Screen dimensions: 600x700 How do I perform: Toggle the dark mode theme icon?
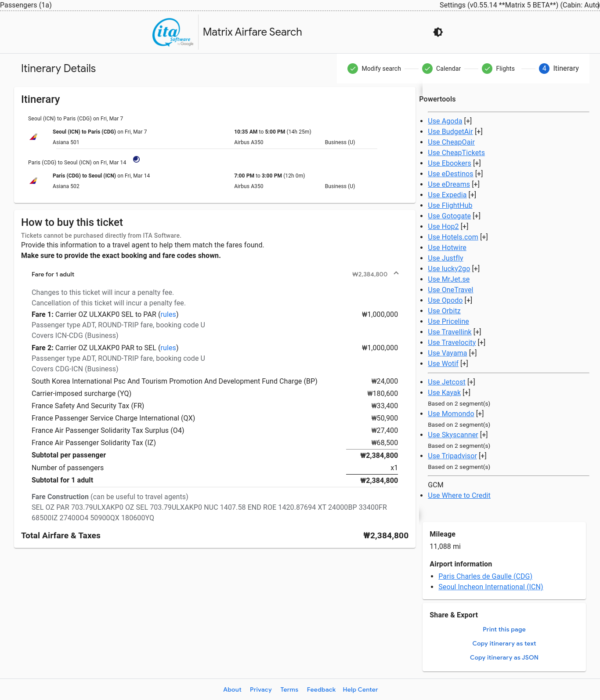[438, 32]
